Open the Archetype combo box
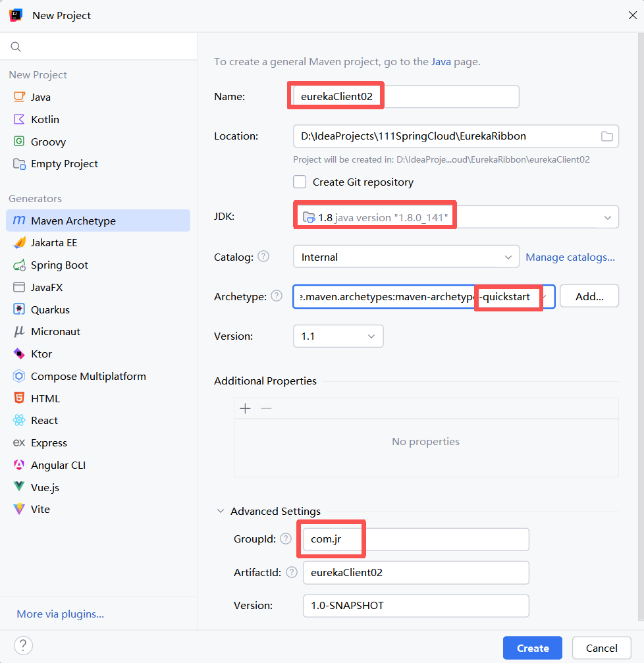644x663 pixels. tap(423, 296)
